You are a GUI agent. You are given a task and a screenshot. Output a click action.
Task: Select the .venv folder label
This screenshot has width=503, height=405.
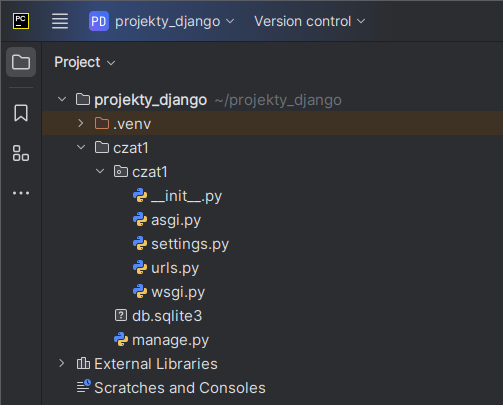point(132,124)
